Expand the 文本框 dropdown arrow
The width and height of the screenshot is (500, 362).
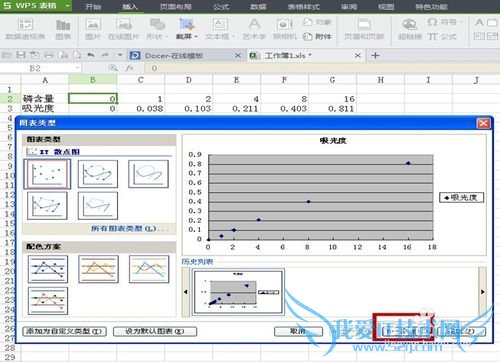tap(233, 37)
